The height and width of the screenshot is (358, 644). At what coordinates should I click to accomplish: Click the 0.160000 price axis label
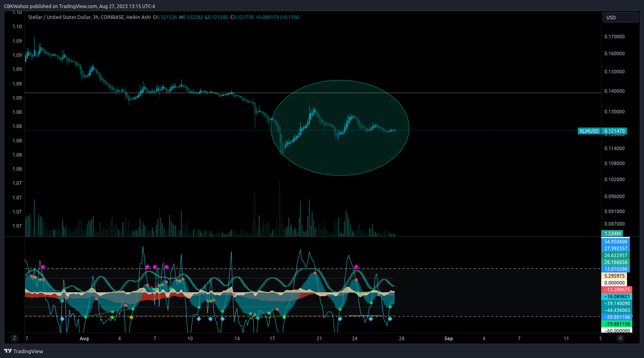614,54
